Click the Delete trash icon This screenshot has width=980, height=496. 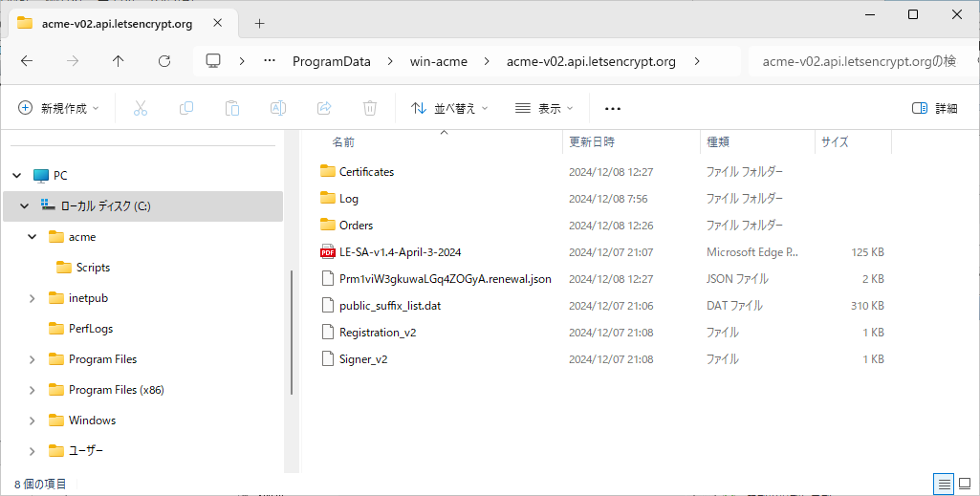click(x=370, y=108)
